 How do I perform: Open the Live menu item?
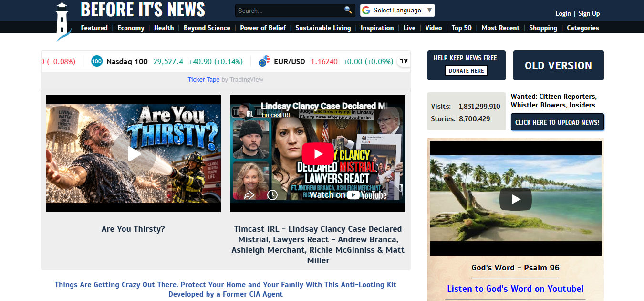pyautogui.click(x=409, y=28)
